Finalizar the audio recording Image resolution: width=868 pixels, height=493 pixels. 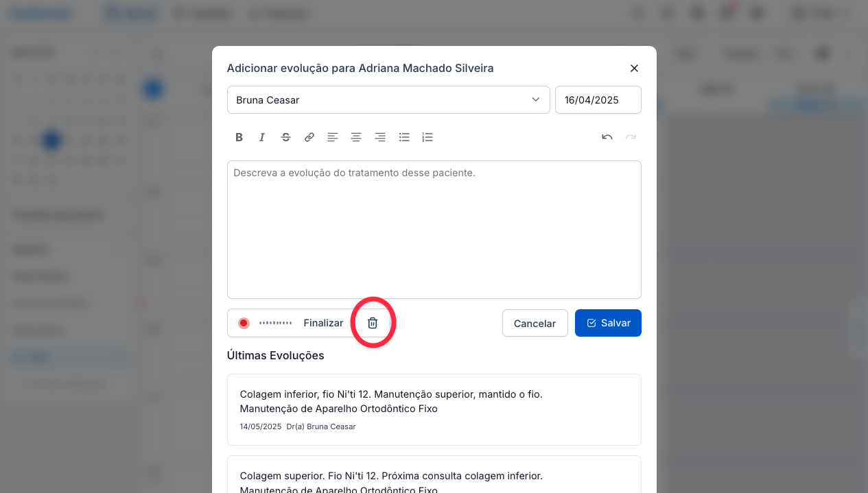pos(323,323)
